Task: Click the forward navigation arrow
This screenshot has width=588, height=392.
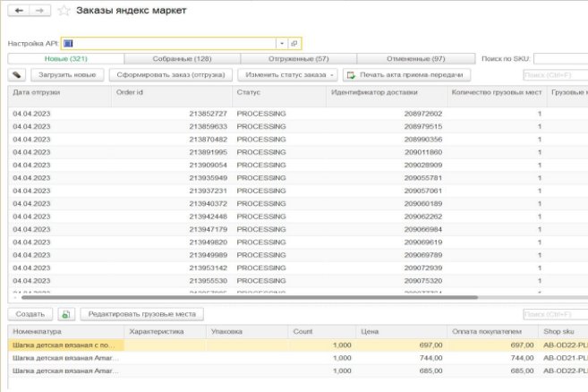Action: pyautogui.click(x=38, y=11)
